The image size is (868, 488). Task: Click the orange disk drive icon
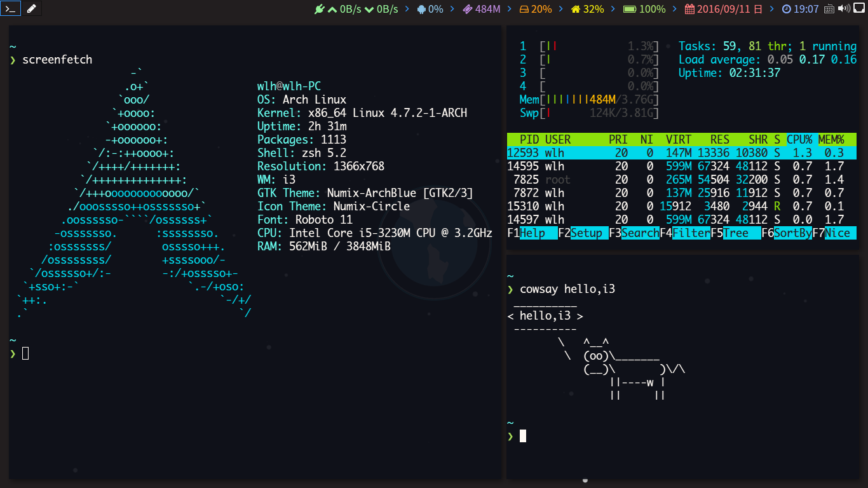(524, 10)
